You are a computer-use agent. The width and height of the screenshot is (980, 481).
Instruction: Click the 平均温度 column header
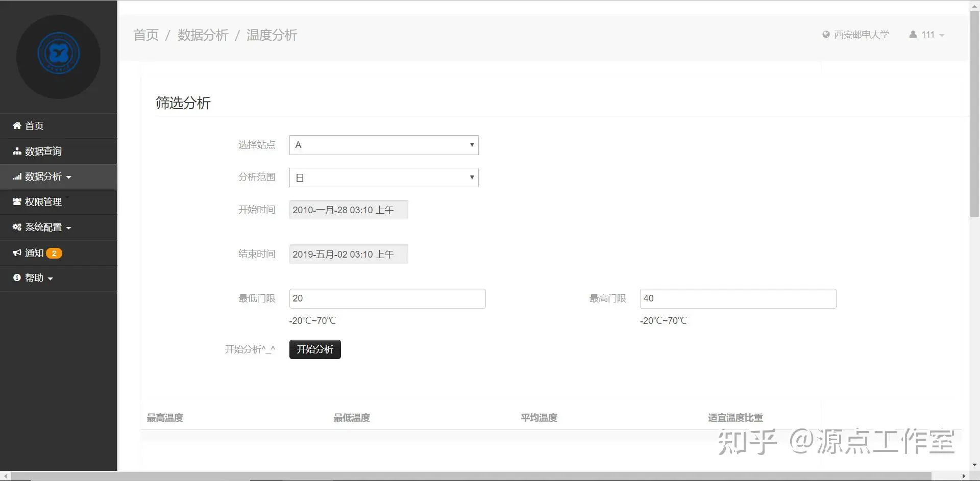(x=539, y=418)
